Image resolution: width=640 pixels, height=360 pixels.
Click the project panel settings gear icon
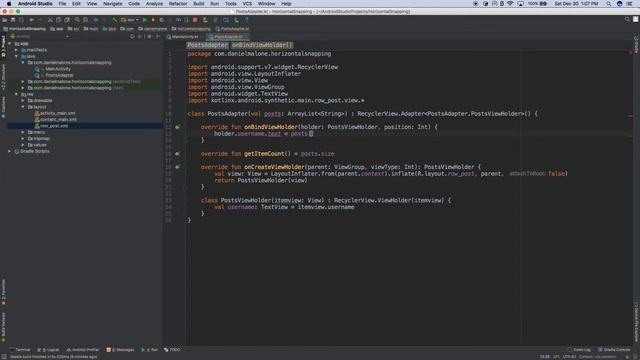coord(149,37)
